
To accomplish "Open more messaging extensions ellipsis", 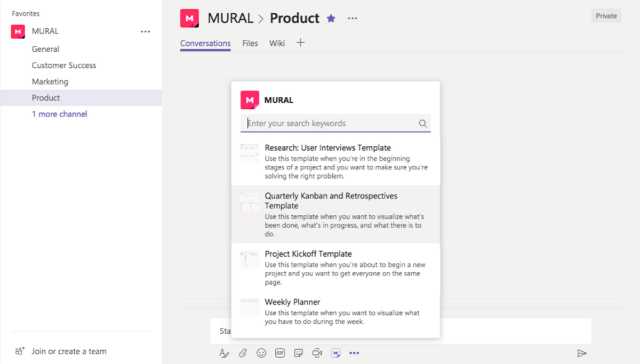I will [x=354, y=353].
